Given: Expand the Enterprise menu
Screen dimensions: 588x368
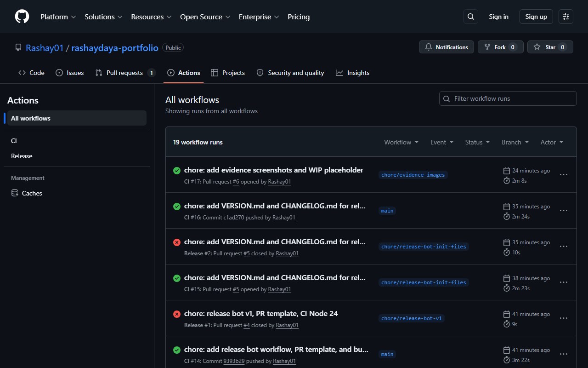Looking at the screenshot, I should pyautogui.click(x=259, y=17).
